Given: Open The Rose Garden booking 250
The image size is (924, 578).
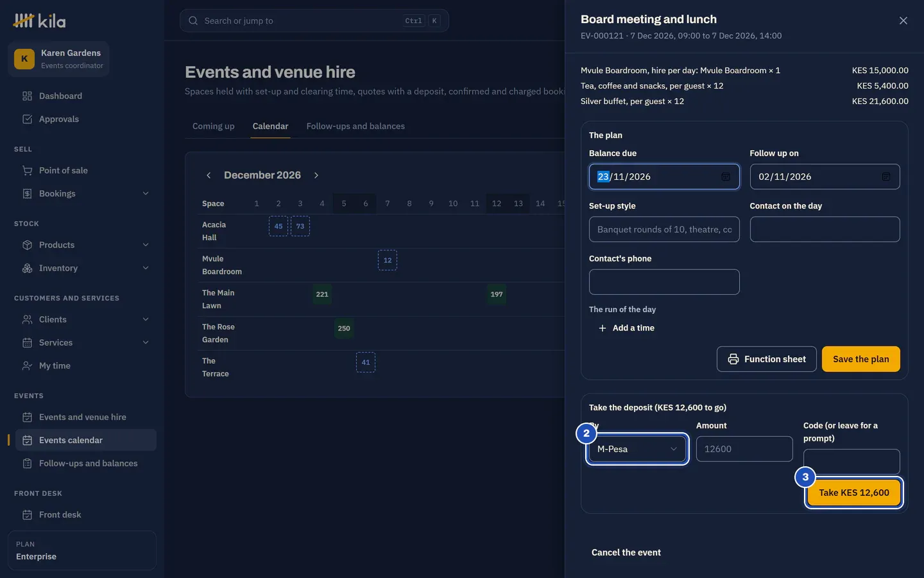Looking at the screenshot, I should (344, 328).
